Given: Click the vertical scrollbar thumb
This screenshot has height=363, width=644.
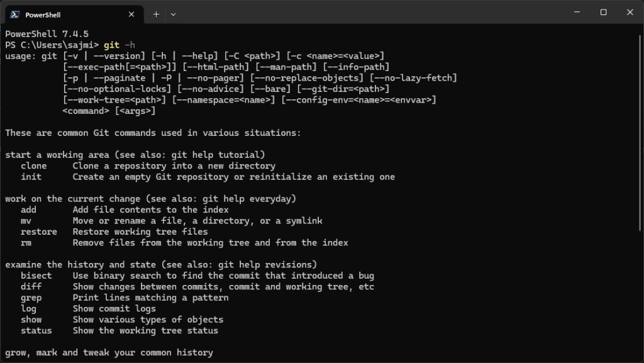Looking at the screenshot, I should click(x=640, y=132).
